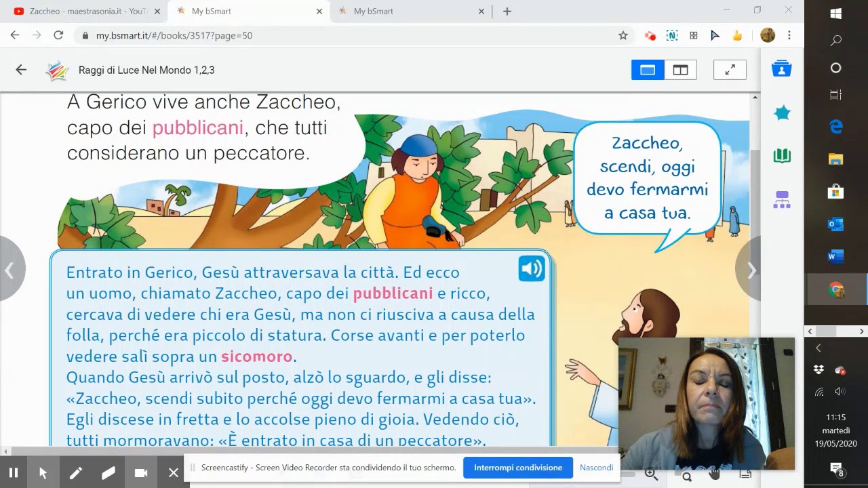Open the volume speaker tray icon

[840, 392]
